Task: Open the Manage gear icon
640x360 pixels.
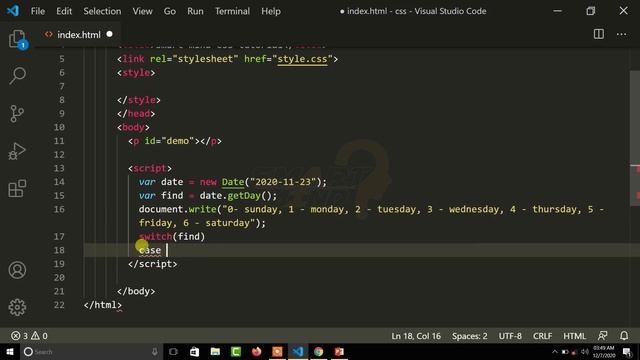Action: [17, 307]
